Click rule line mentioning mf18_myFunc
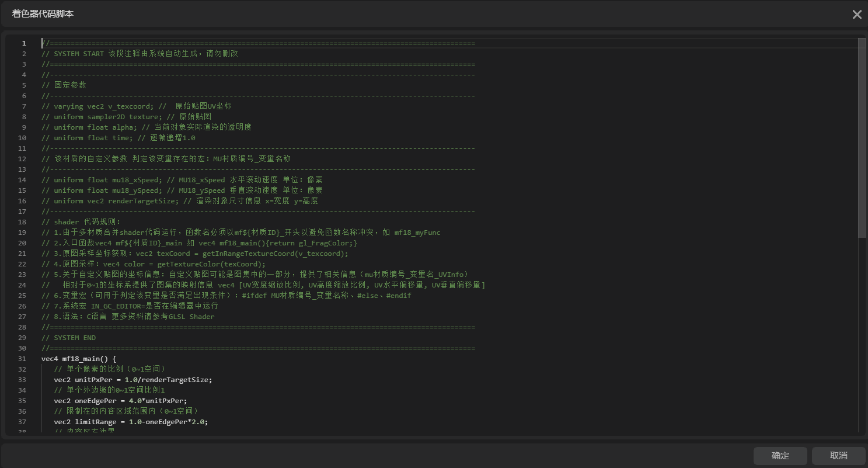 [x=240, y=233]
